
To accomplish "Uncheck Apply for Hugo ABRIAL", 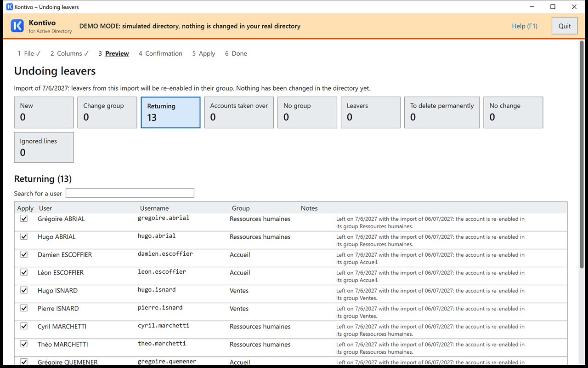I will tap(24, 236).
